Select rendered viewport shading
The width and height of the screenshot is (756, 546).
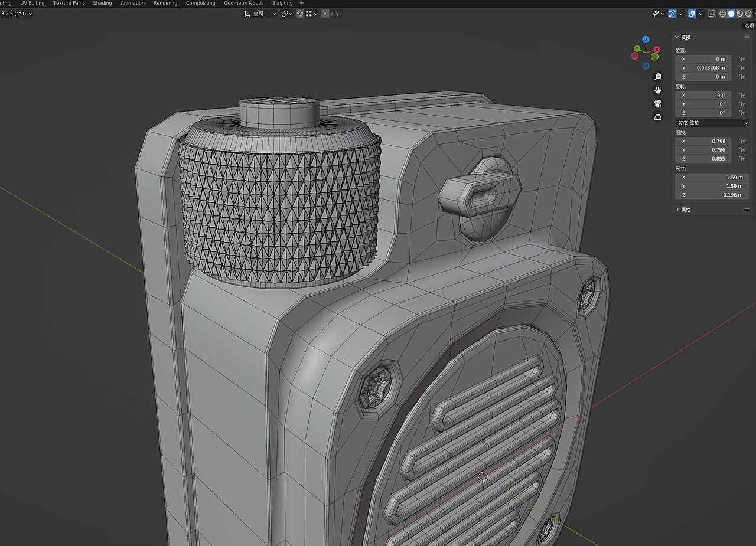[748, 14]
